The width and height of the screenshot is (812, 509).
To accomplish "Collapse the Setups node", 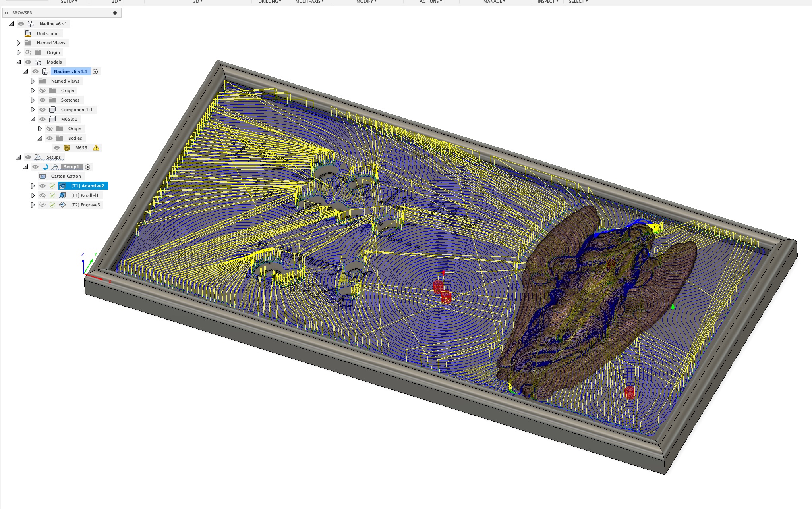I will tap(18, 157).
